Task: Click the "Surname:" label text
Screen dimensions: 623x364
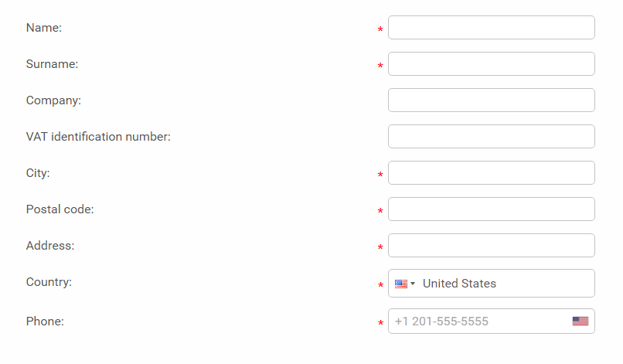Action: (52, 64)
